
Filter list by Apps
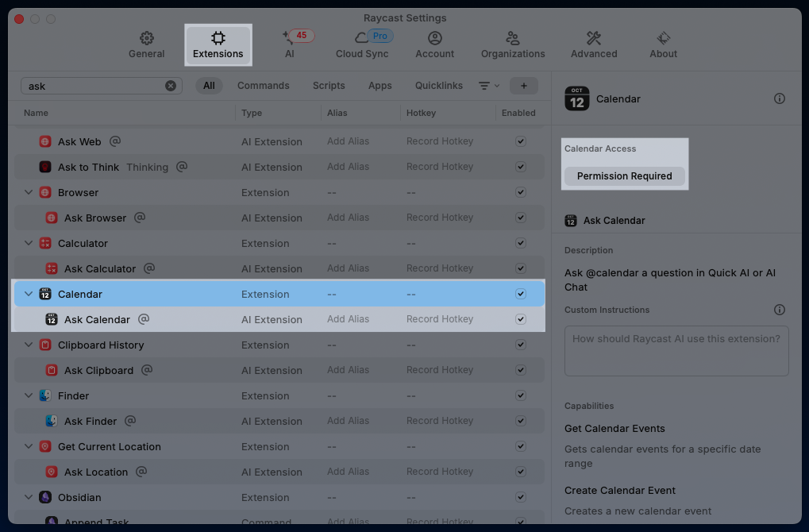tap(379, 86)
